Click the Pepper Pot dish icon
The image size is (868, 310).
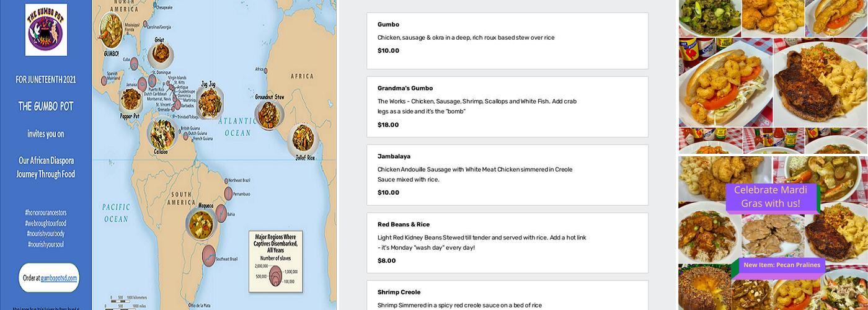(x=131, y=98)
